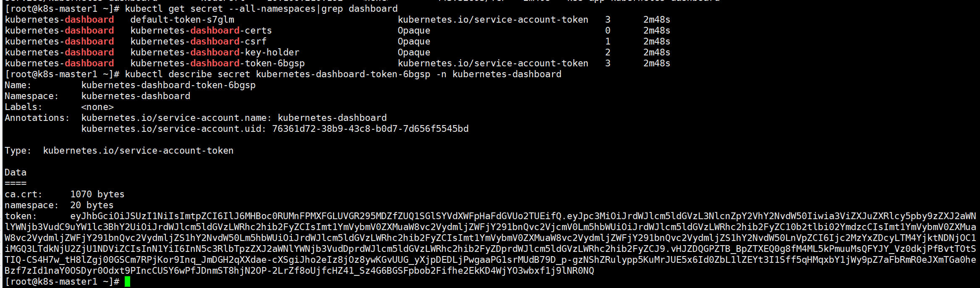Click the Data section heading
The height and width of the screenshot is (288, 980).
[16, 173]
